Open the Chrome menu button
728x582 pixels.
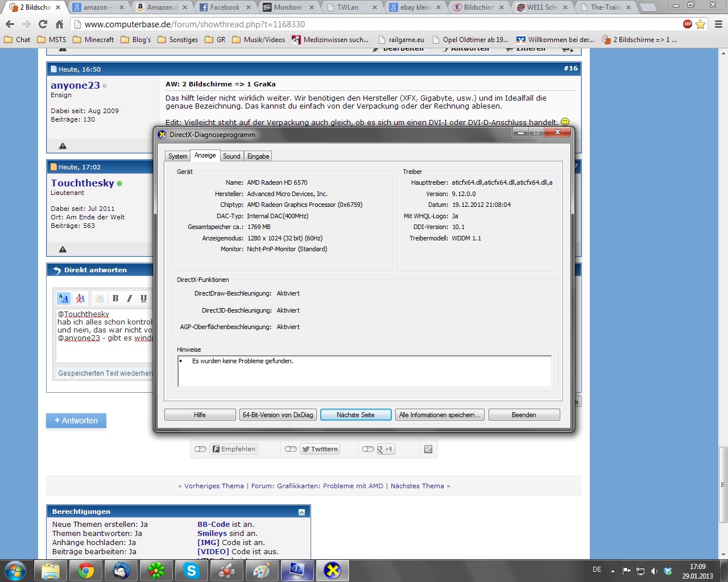click(x=718, y=24)
